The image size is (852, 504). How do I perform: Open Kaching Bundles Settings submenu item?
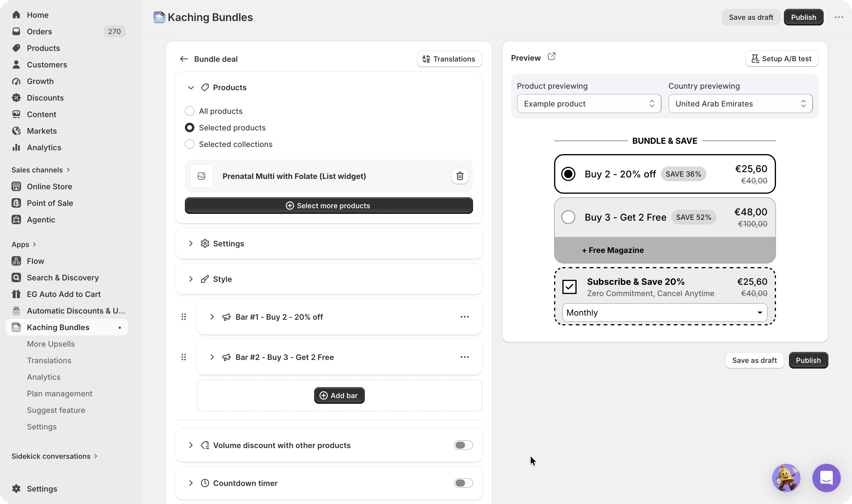pyautogui.click(x=42, y=427)
